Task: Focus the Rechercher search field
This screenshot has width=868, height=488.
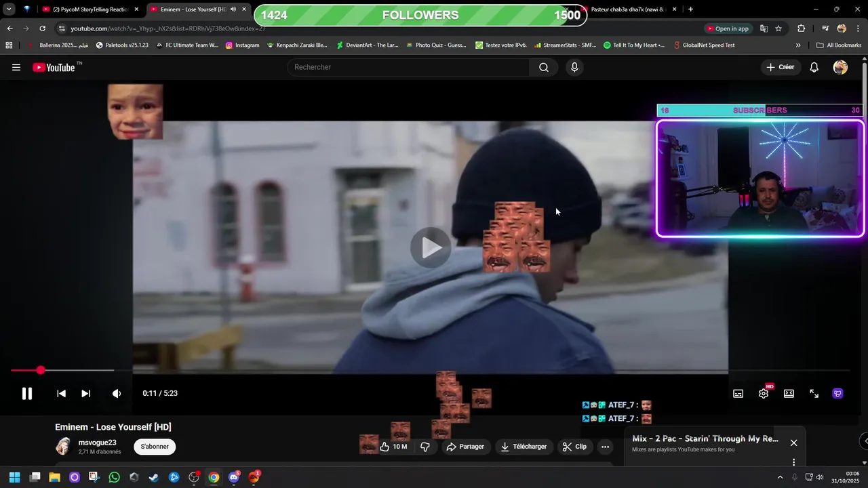Action: [410, 67]
